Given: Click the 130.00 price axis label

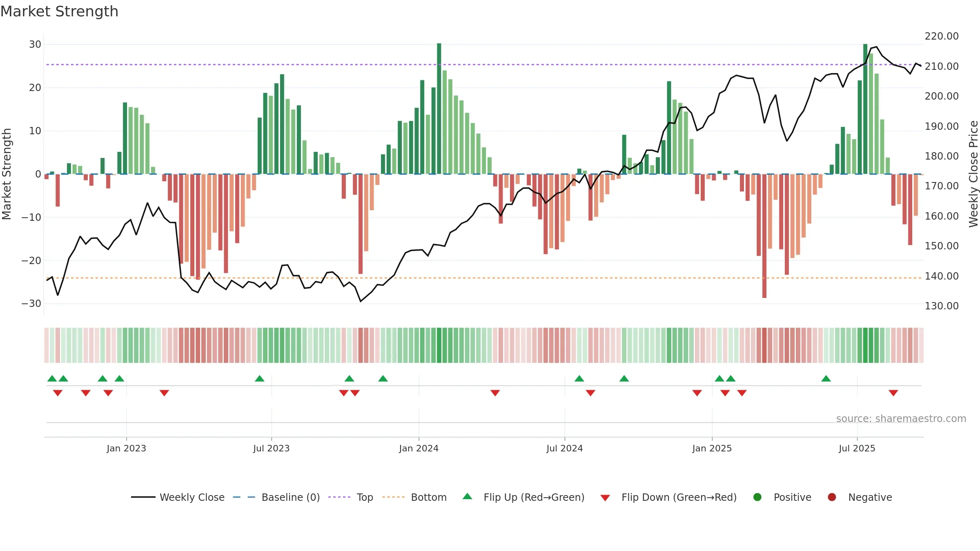Looking at the screenshot, I should coord(942,306).
